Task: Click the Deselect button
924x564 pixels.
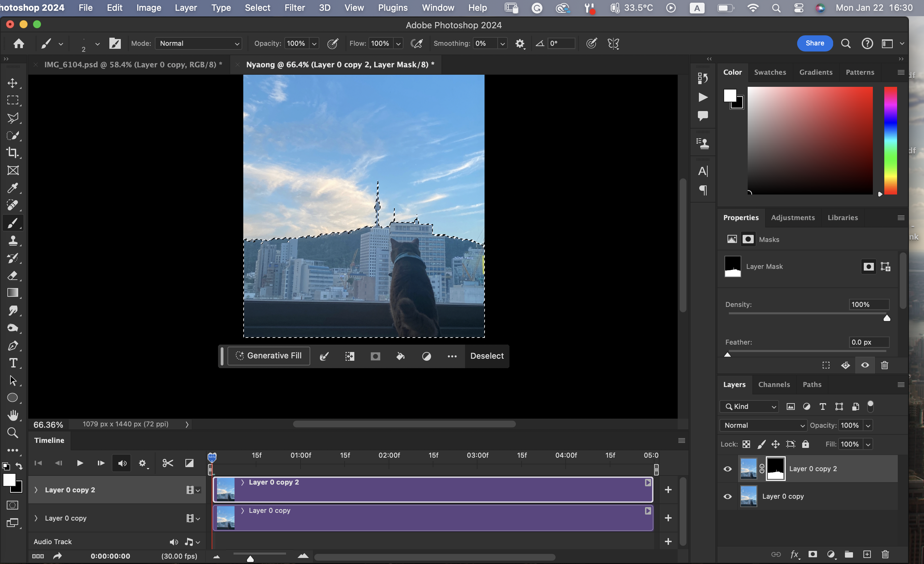Action: click(487, 356)
